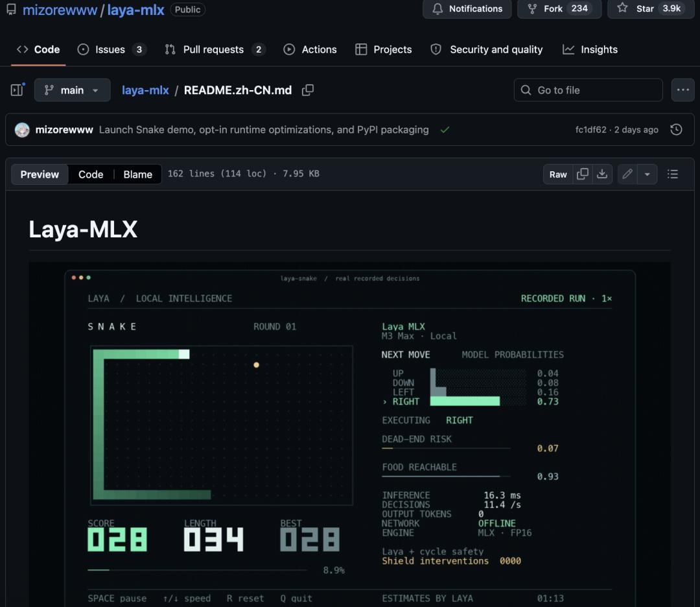Click the 'Public' visibility badge
The height and width of the screenshot is (607, 700).
(x=187, y=9)
